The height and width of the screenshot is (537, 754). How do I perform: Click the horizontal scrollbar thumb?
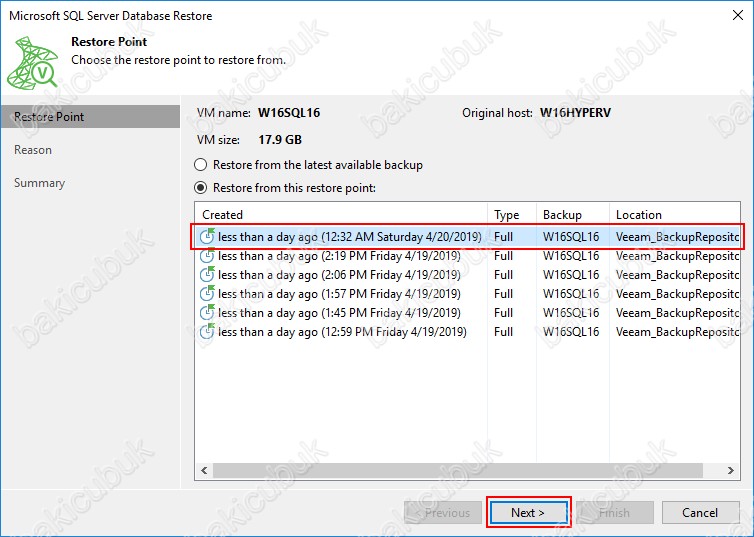click(458, 470)
